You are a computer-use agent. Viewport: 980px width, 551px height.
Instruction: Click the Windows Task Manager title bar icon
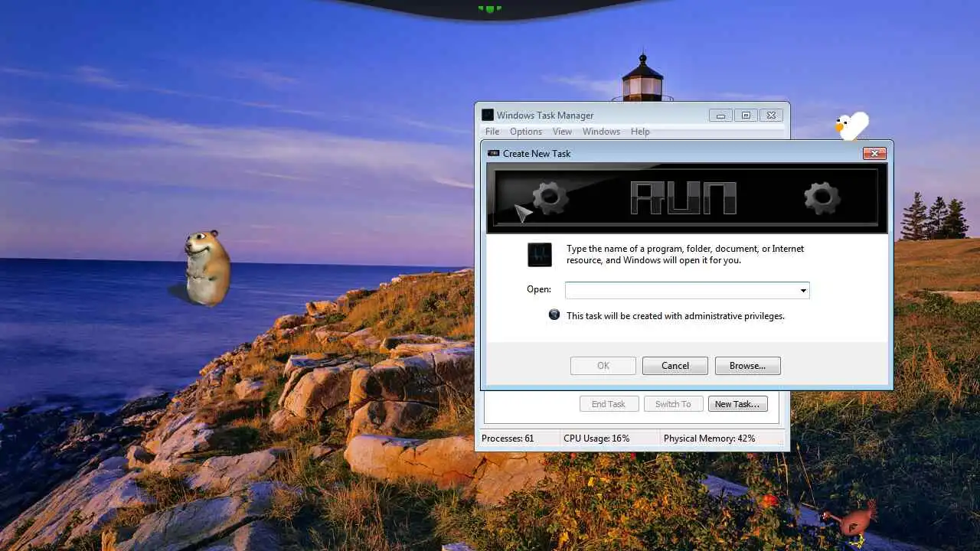pyautogui.click(x=488, y=116)
